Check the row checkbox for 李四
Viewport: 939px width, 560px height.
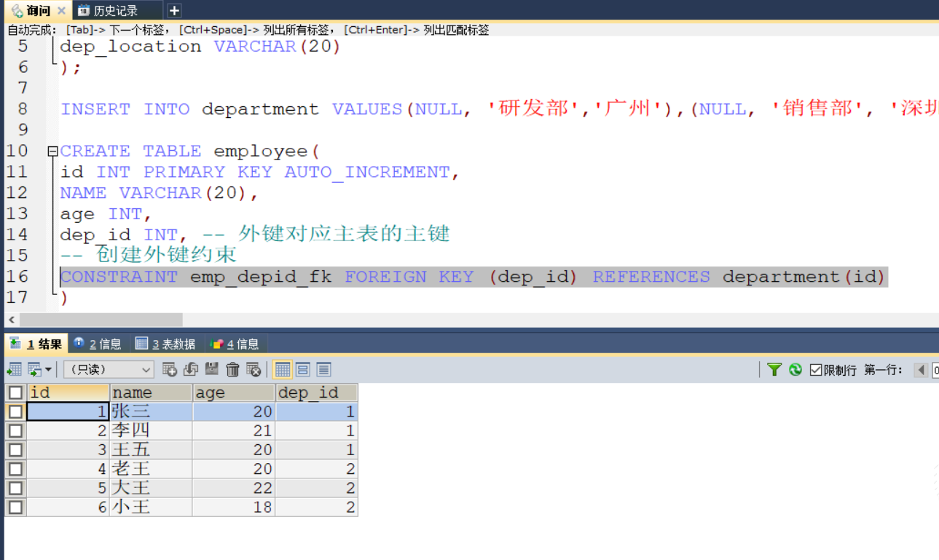15,430
